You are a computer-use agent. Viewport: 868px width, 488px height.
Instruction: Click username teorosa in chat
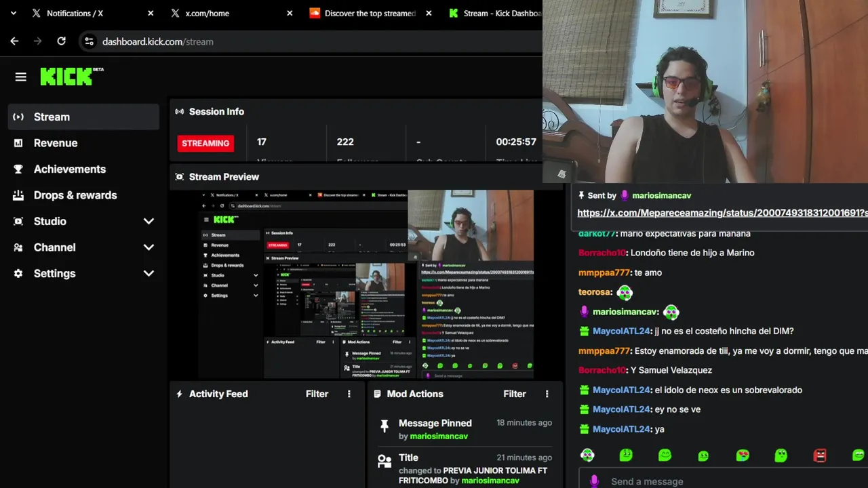pos(595,292)
